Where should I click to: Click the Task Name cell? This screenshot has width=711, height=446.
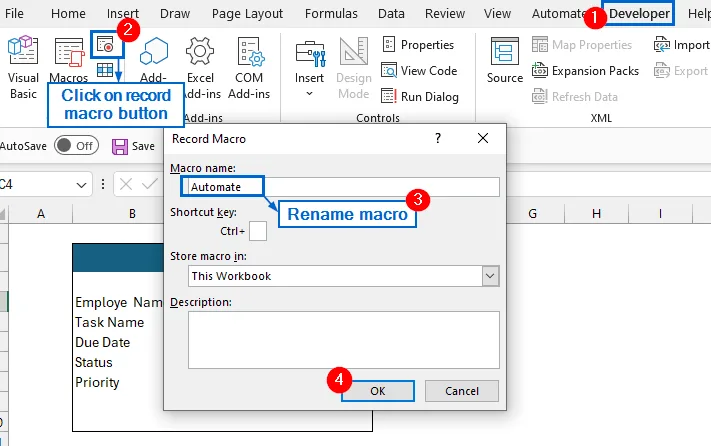click(x=109, y=322)
